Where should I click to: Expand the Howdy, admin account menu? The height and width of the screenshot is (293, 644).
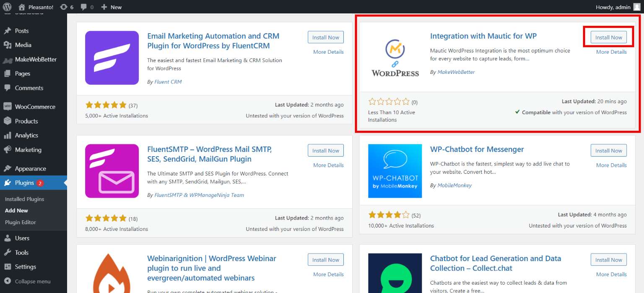point(613,7)
